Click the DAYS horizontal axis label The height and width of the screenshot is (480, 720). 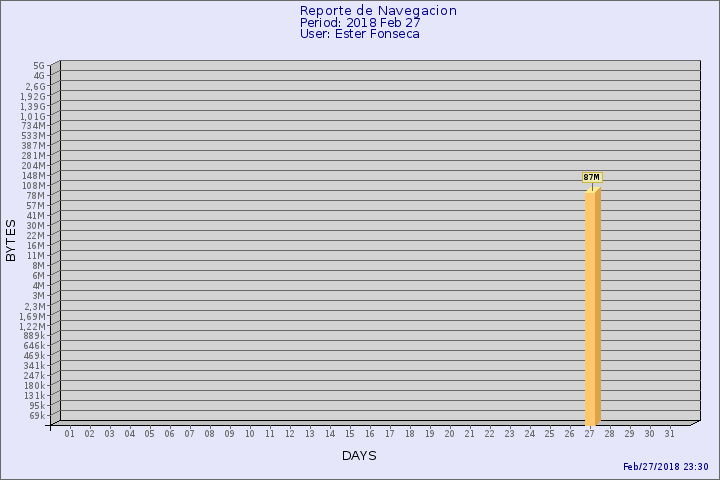pyautogui.click(x=359, y=456)
